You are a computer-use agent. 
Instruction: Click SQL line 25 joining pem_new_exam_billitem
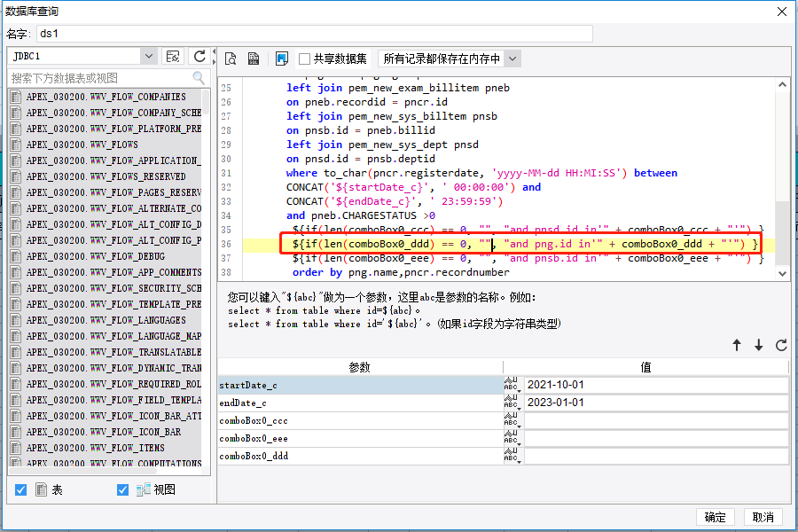398,88
